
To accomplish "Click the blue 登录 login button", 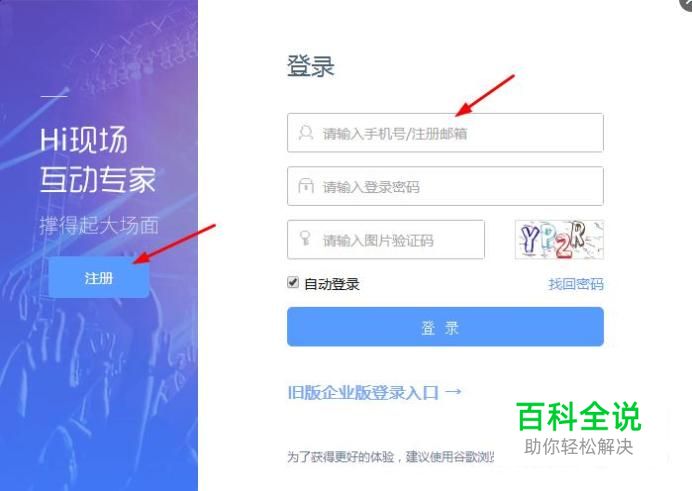I will click(445, 327).
